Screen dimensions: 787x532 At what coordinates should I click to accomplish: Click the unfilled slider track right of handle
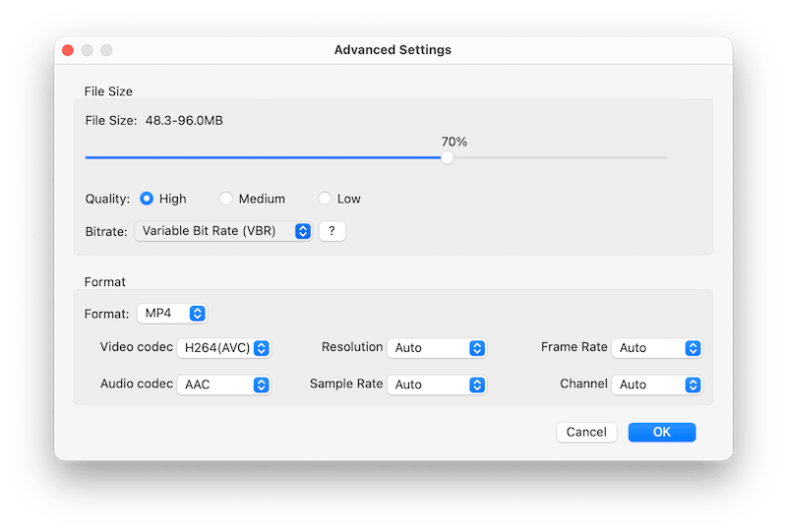(x=561, y=157)
